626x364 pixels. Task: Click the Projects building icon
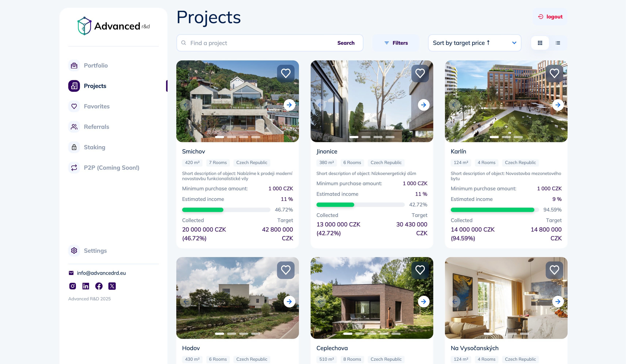pyautogui.click(x=74, y=86)
